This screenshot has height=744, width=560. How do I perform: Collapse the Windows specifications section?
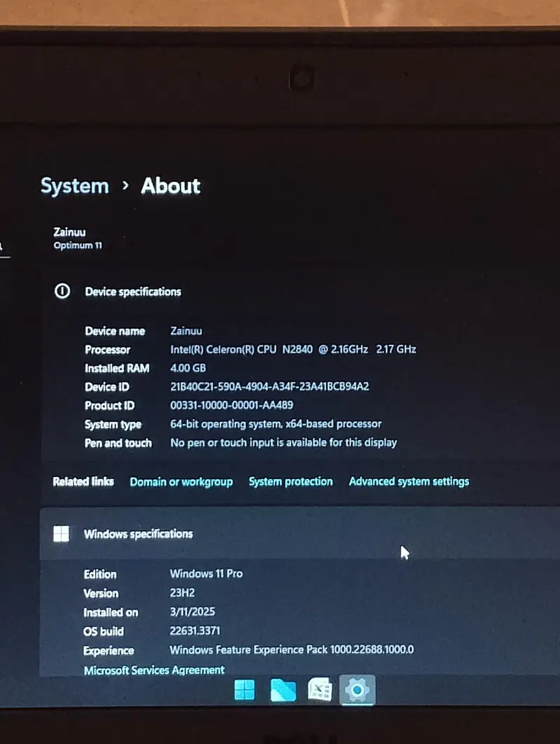(280, 534)
